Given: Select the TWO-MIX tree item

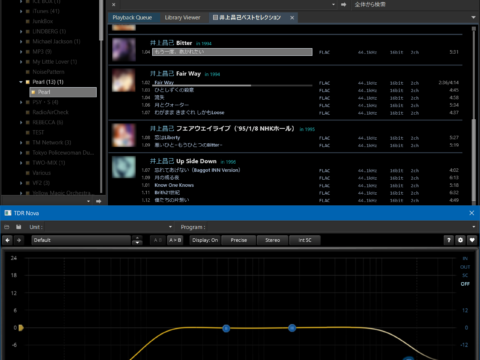Looking at the screenshot, I should pyautogui.click(x=48, y=163).
